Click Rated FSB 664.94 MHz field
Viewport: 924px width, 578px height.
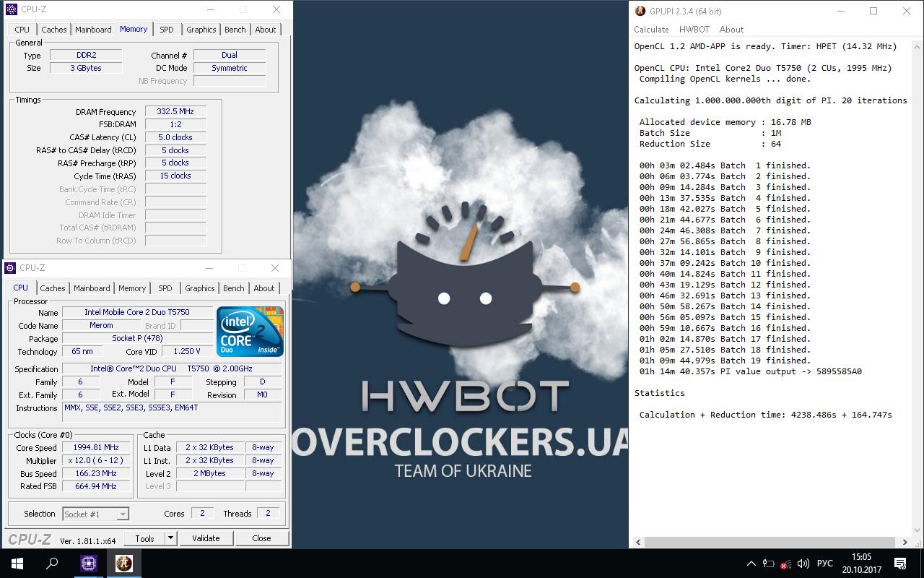pyautogui.click(x=96, y=487)
